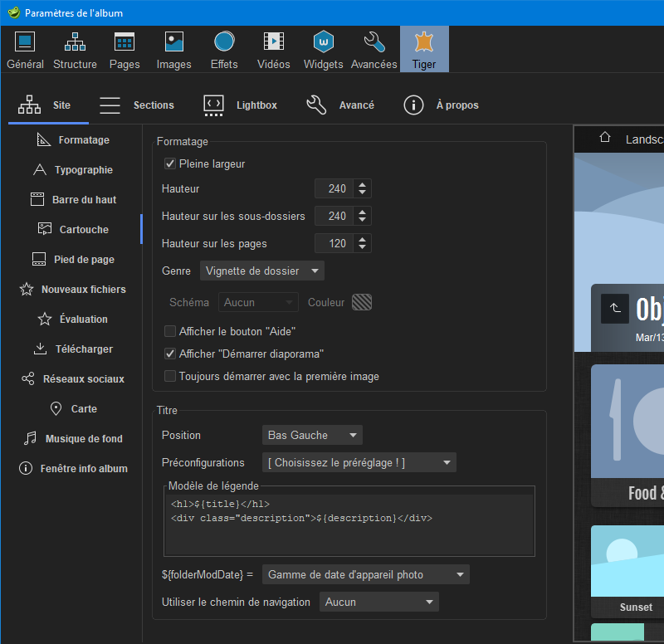Click the home icon in preview
This screenshot has width=664, height=644.
(x=605, y=138)
